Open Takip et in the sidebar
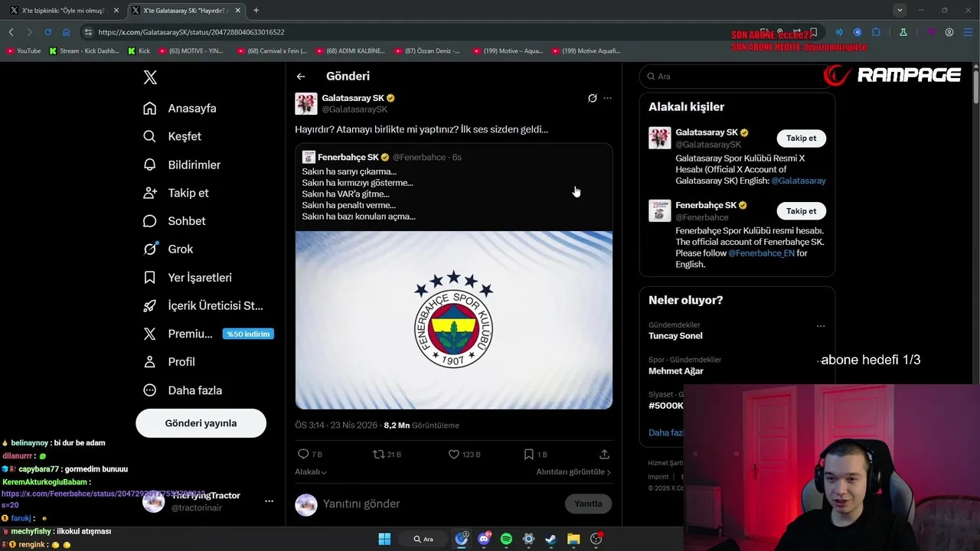Screen dimensions: 980x551 pos(176,193)
